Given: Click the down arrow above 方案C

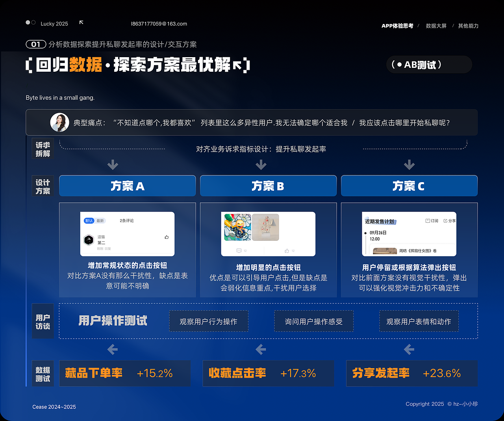Looking at the screenshot, I should 409,165.
